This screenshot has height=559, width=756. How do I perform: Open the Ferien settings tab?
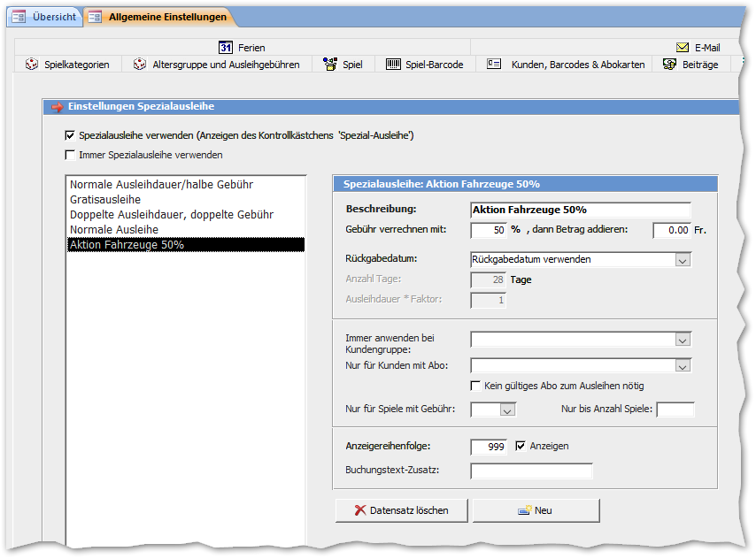pos(243,47)
